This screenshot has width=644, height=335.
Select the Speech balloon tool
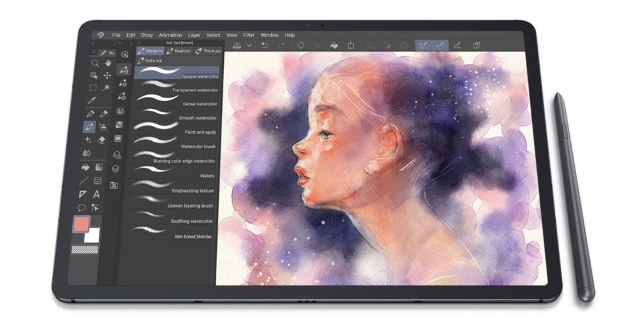tap(82, 208)
